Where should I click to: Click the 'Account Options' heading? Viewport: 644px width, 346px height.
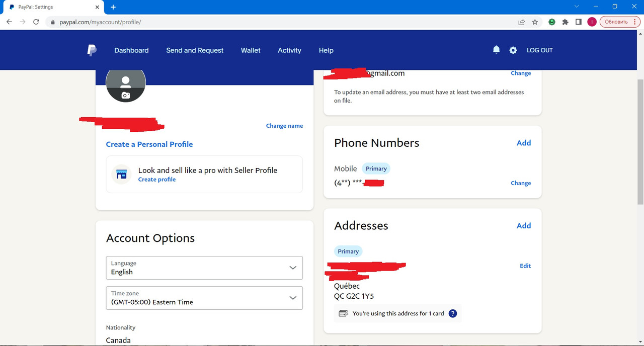click(150, 238)
